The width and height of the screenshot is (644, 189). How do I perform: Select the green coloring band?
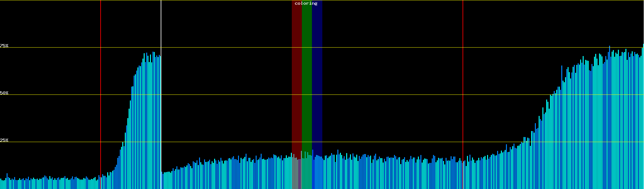point(307,79)
